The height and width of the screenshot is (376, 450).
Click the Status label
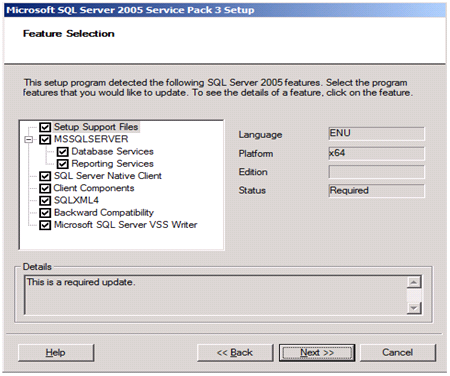[252, 191]
